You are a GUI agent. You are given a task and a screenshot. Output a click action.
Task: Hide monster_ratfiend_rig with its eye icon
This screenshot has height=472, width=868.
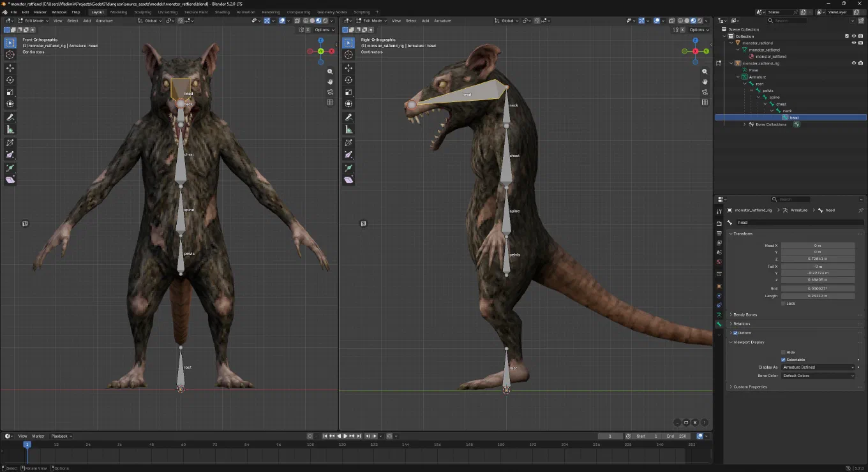click(853, 63)
